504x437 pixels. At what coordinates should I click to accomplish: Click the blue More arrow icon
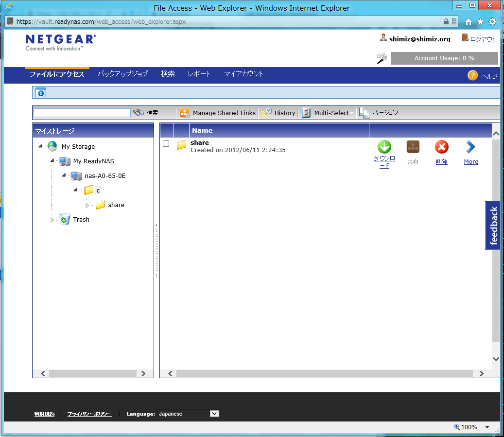point(470,147)
